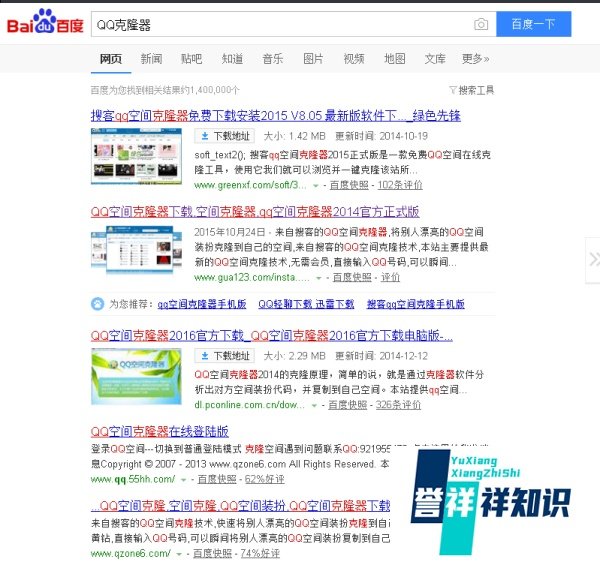The image size is (600, 568).
Task: Switch to the 新闻 tab
Action: coord(152,59)
